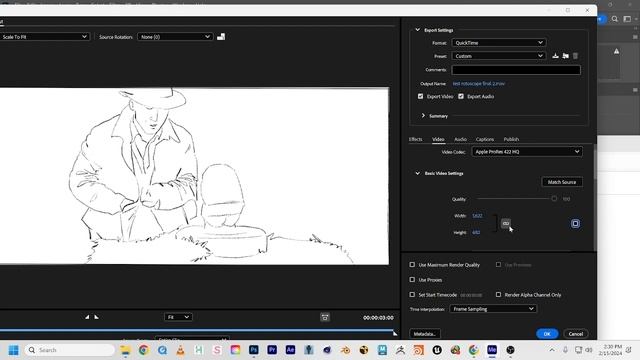Click the Set In Point marker

[x=87, y=317]
